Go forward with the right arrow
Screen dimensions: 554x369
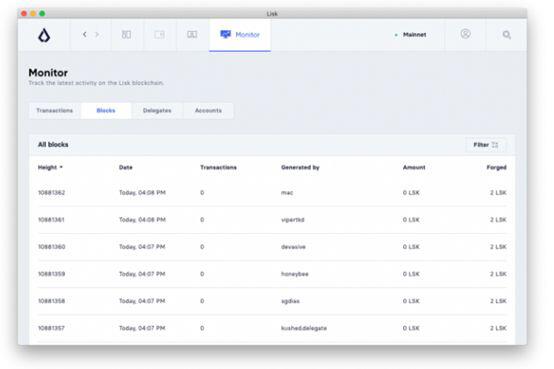coord(97,34)
